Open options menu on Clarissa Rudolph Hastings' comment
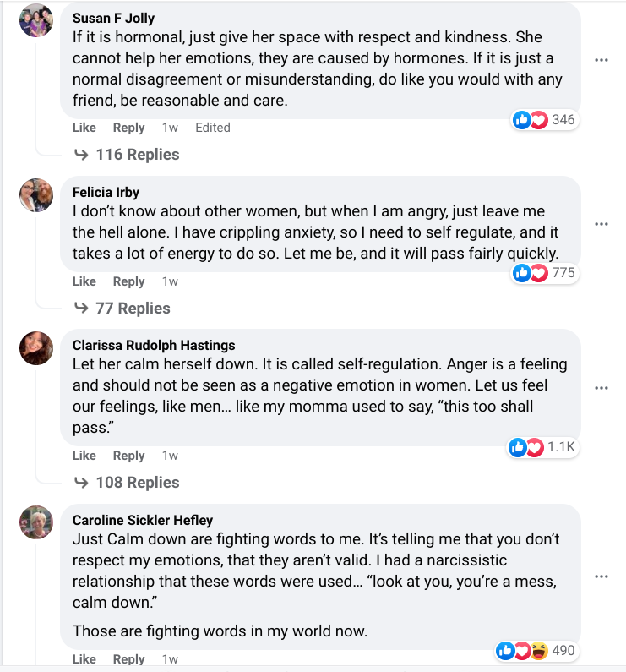626x672 pixels. (x=602, y=388)
